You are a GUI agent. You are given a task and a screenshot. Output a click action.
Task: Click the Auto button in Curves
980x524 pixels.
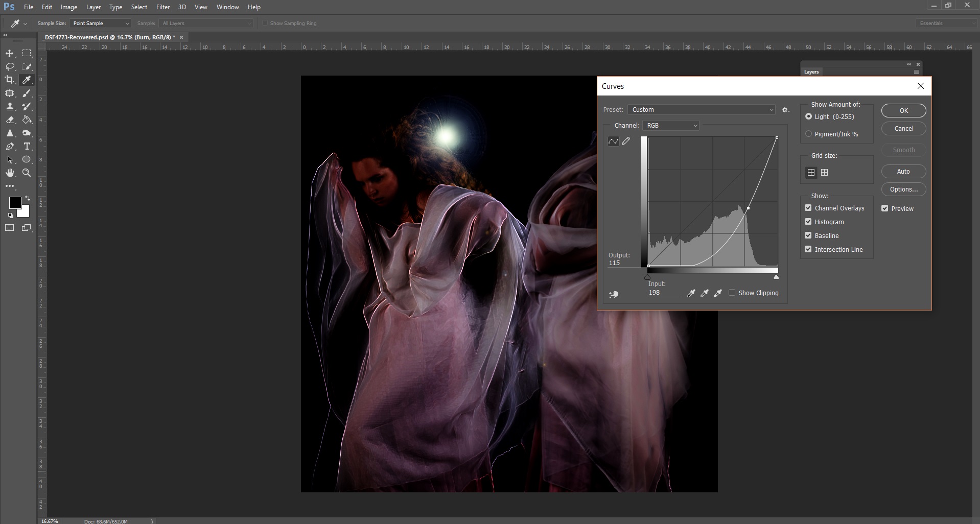903,172
